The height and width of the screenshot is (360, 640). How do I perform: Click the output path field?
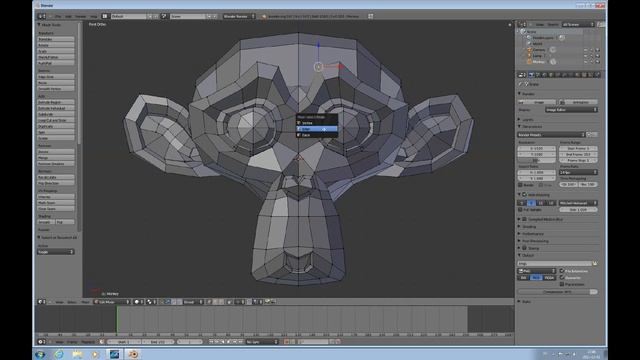click(554, 264)
